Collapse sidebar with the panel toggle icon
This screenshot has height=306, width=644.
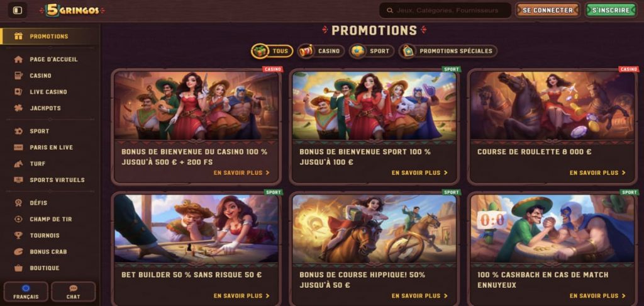pos(17,10)
